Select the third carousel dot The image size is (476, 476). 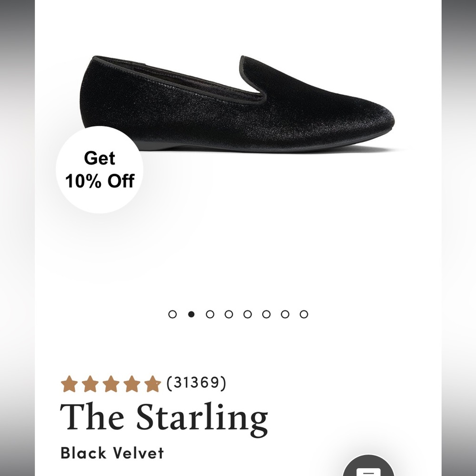point(209,314)
